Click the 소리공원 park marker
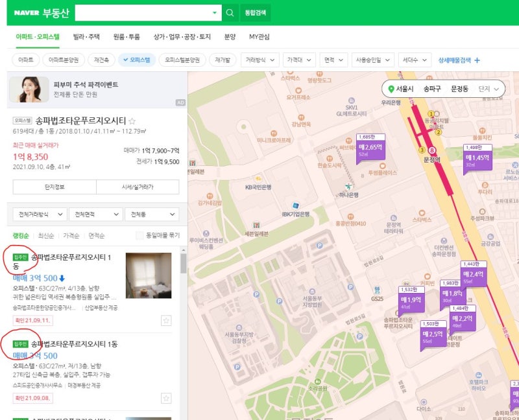Screen dimensions: 519x420 click(x=317, y=381)
